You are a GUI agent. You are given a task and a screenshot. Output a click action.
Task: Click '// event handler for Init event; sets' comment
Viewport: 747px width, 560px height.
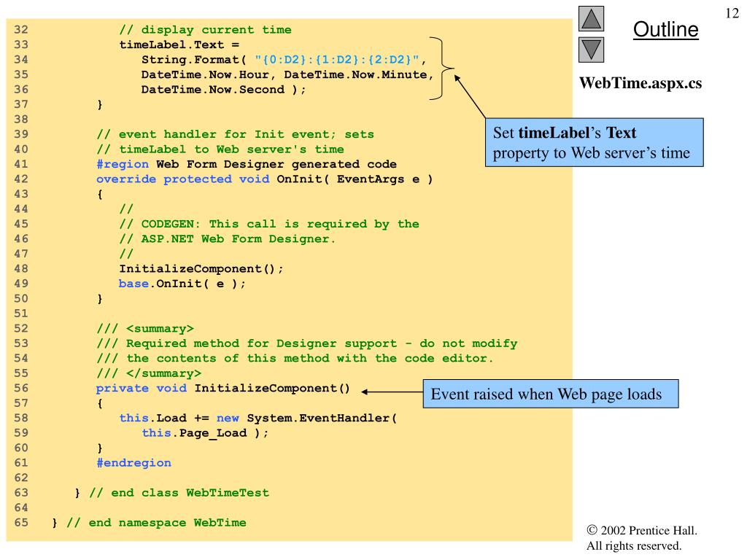236,134
